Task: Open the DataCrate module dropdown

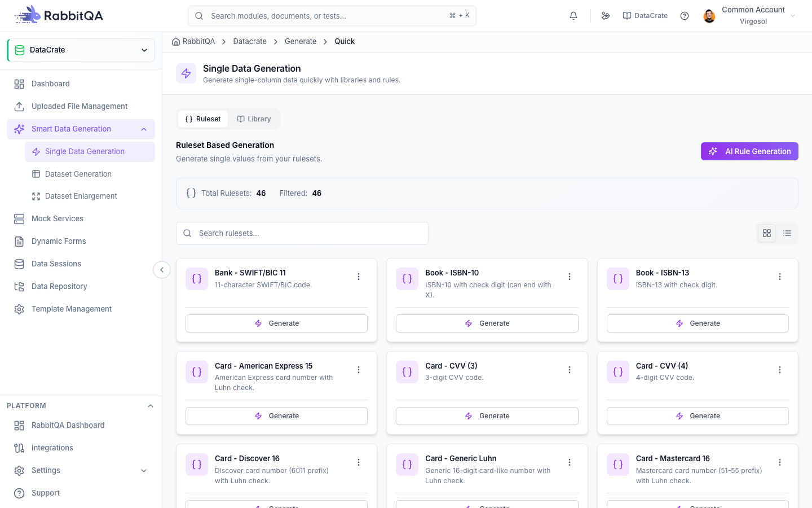Action: click(81, 50)
